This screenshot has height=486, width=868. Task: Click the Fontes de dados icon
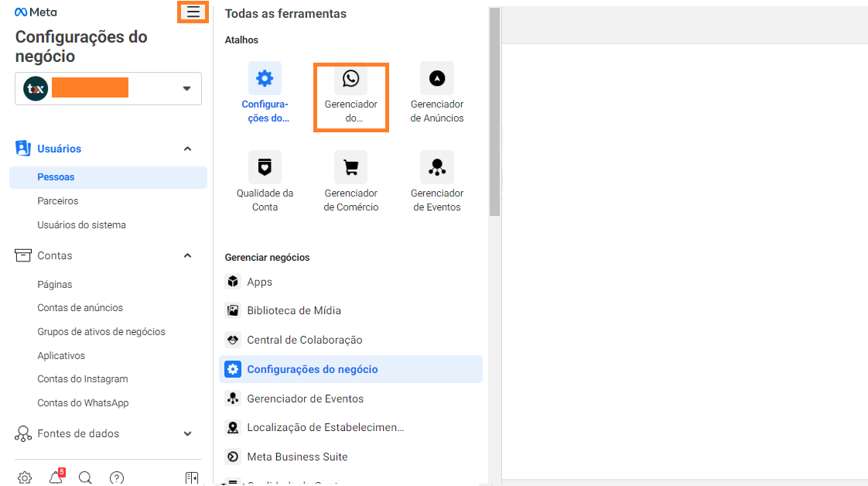(x=22, y=433)
